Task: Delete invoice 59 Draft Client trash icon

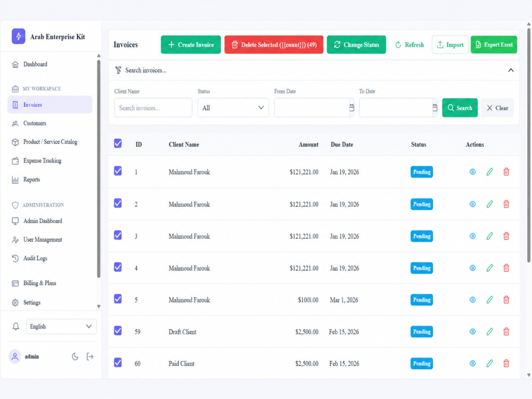Action: point(506,331)
